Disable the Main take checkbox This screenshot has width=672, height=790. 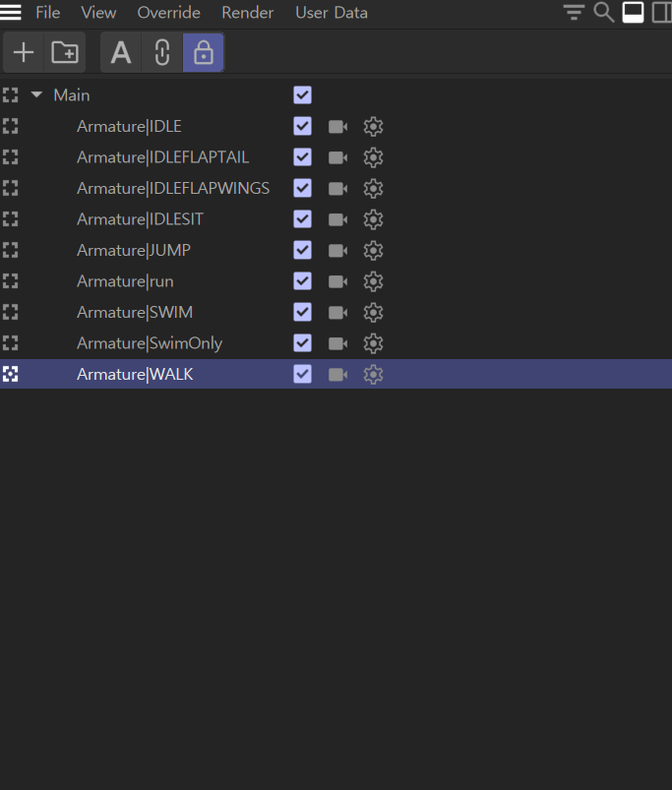point(302,95)
